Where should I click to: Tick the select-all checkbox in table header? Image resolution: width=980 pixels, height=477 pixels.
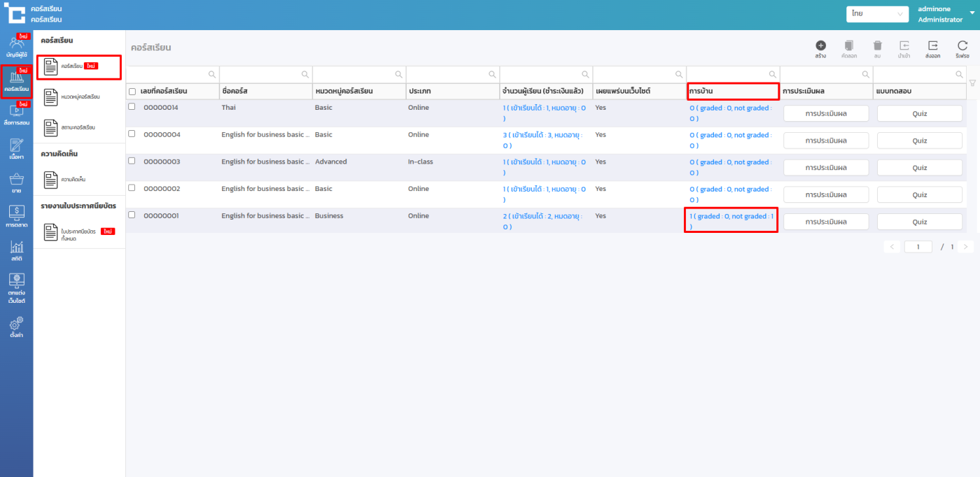[132, 92]
